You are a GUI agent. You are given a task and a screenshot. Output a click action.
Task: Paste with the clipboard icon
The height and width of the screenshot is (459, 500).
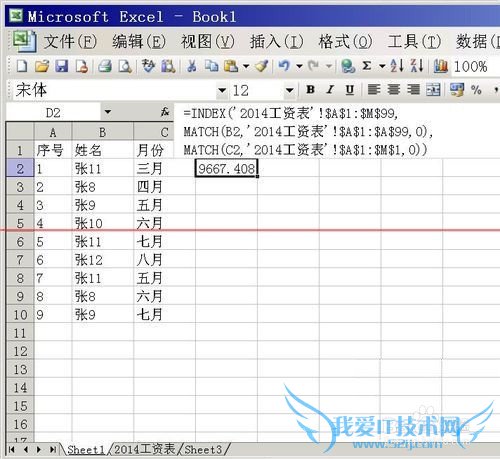[231, 66]
